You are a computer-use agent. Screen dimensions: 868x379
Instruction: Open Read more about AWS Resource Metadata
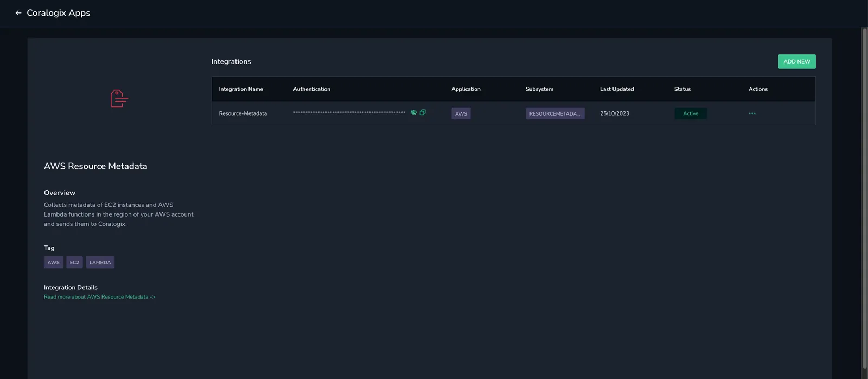coord(99,297)
